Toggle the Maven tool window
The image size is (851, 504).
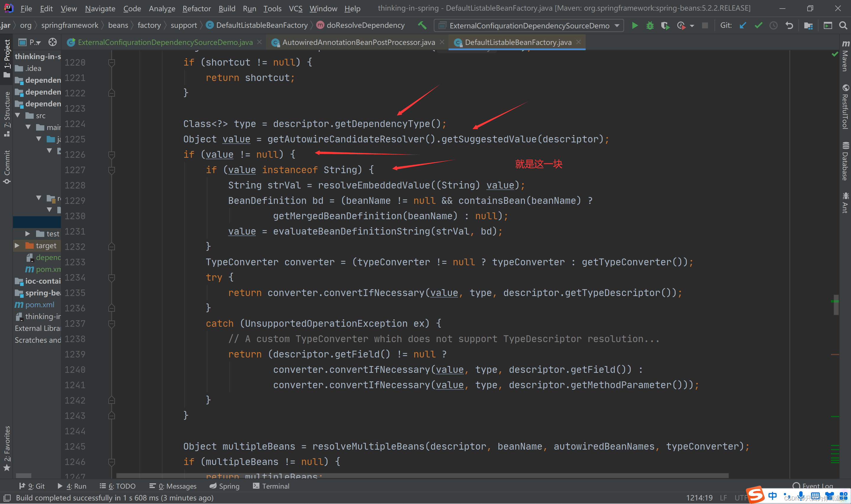[x=845, y=56]
